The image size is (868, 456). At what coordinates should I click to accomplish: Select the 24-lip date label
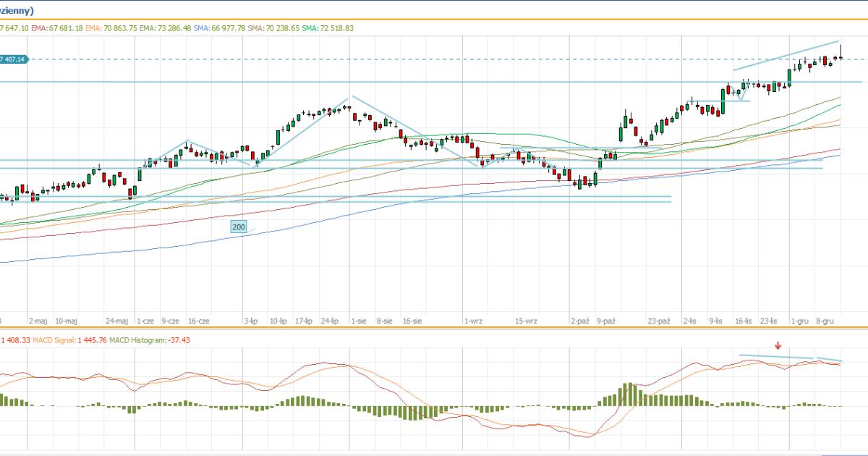click(330, 320)
